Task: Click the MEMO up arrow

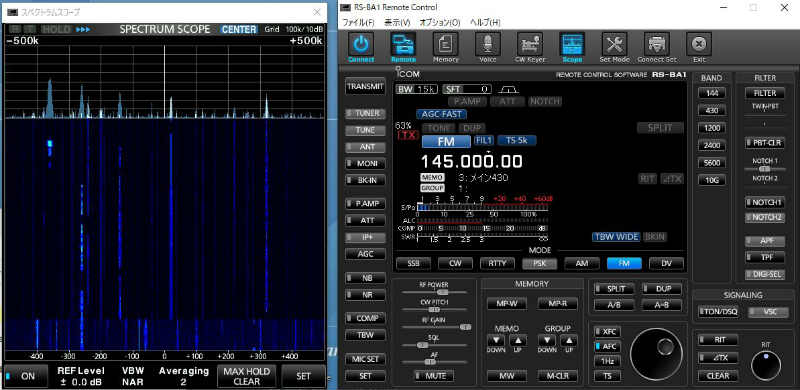Action: click(517, 340)
